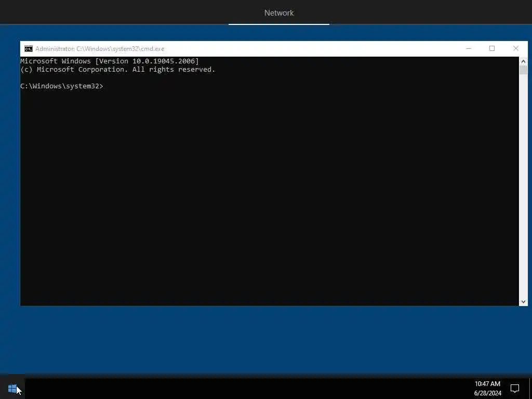Click the Microsoft Corporation copyright line
Image resolution: width=532 pixels, height=399 pixels.
pyautogui.click(x=118, y=70)
